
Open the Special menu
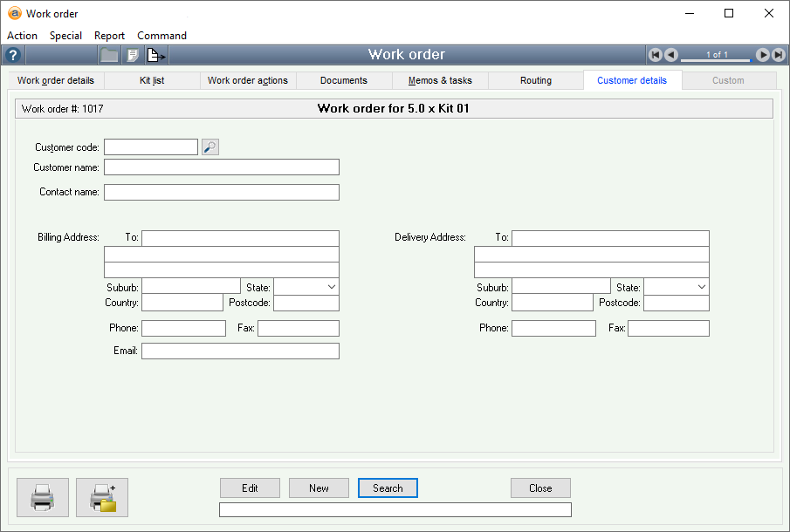(x=65, y=36)
